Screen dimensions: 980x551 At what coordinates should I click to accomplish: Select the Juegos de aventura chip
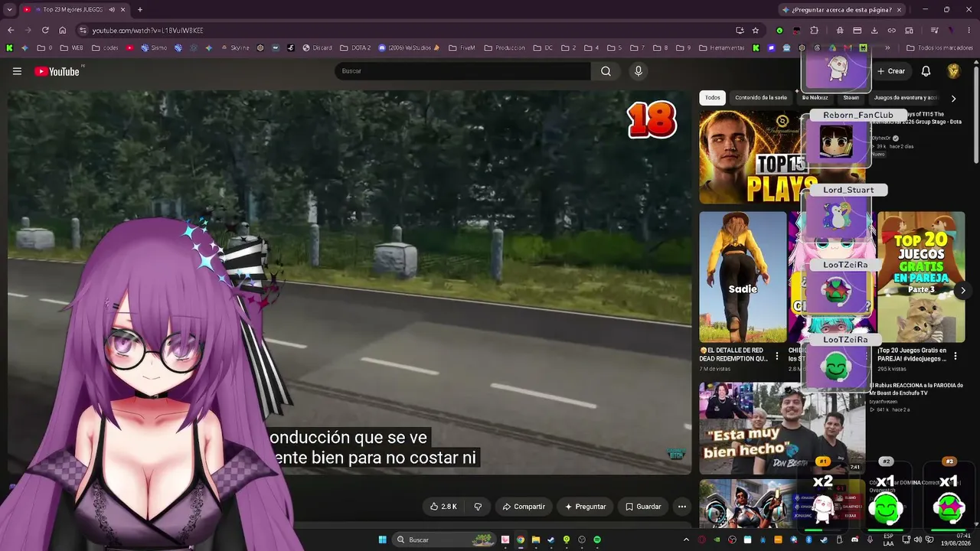905,98
